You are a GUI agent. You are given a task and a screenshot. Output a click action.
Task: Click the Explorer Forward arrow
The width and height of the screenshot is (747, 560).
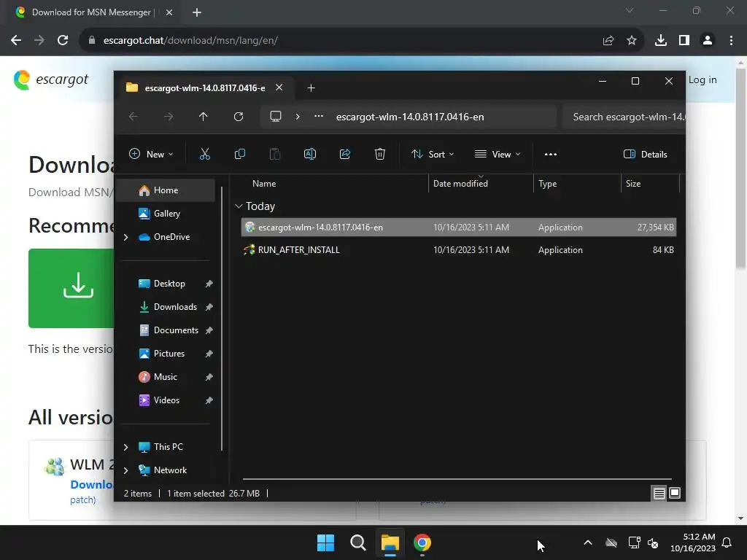tap(169, 117)
